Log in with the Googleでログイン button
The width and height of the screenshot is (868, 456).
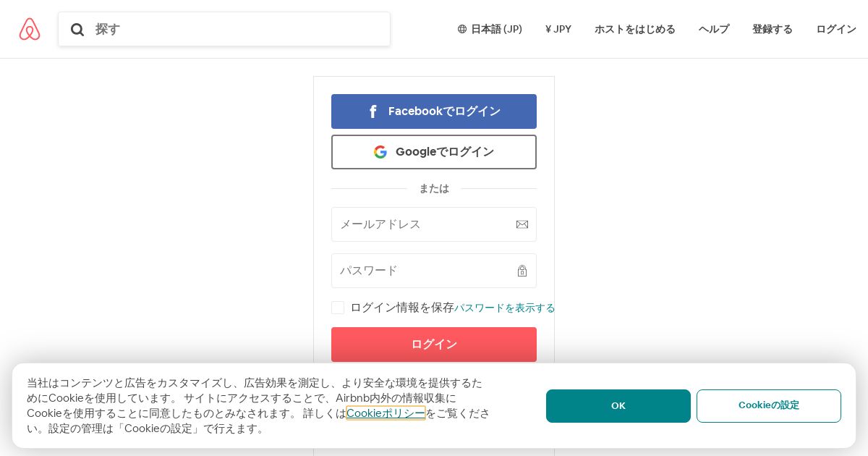434,152
